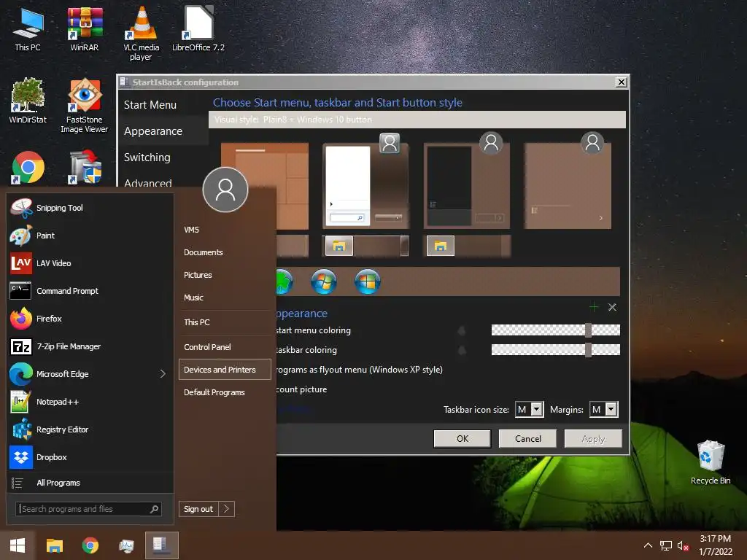
Task: Switch to Switching settings tab
Action: coord(147,157)
